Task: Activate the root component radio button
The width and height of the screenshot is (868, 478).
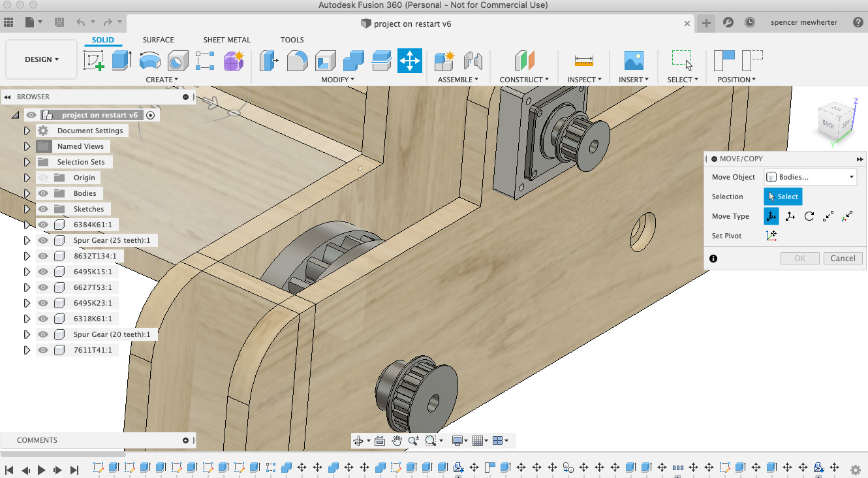Action: coord(151,115)
